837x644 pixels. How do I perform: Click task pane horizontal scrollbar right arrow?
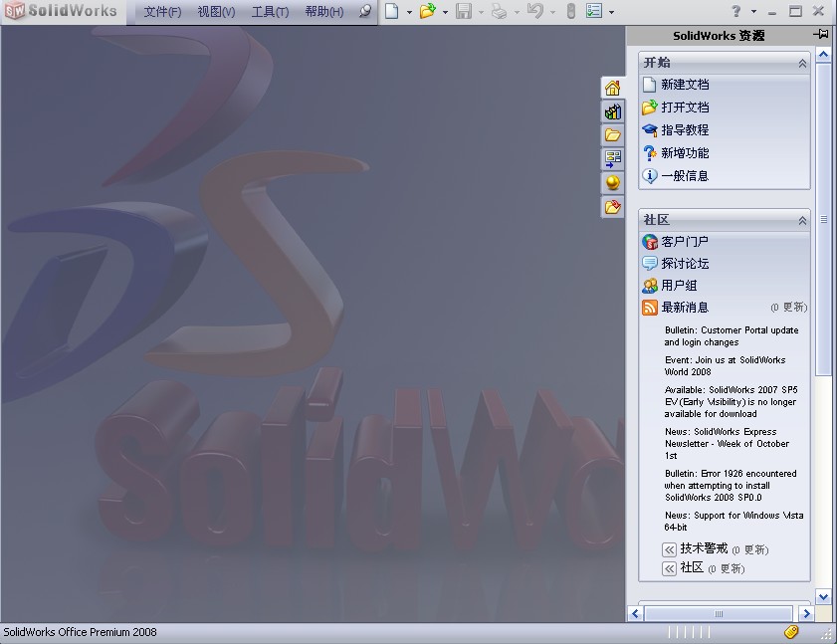point(806,614)
